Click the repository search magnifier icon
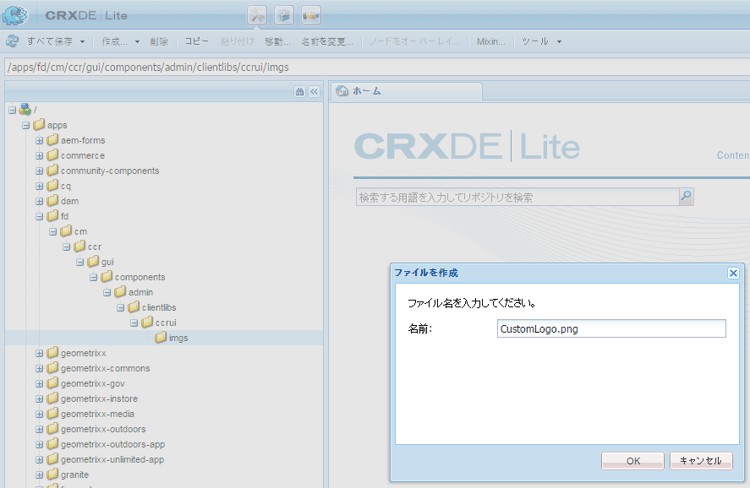 coord(686,196)
